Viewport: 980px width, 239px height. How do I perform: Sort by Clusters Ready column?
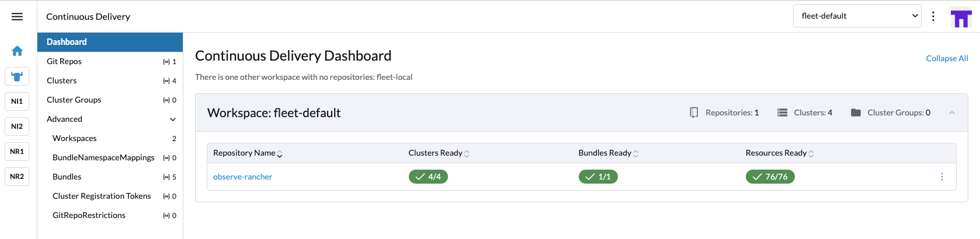pyautogui.click(x=439, y=153)
